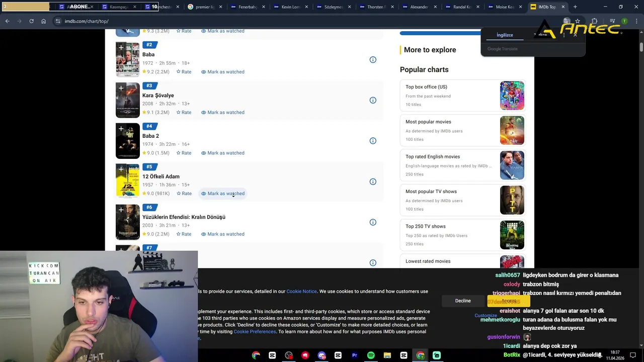Open Adobe Premiere Pro from the taskbar
The width and height of the screenshot is (644, 362).
[x=354, y=355]
